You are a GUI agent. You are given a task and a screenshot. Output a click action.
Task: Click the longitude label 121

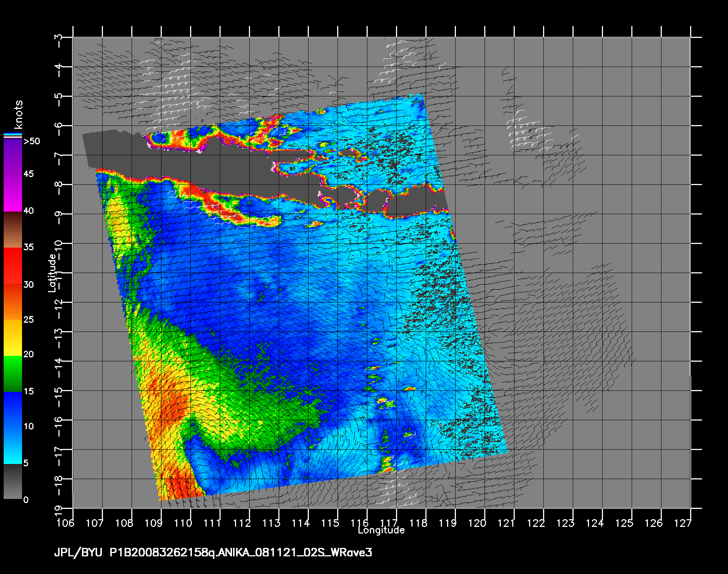(x=507, y=523)
